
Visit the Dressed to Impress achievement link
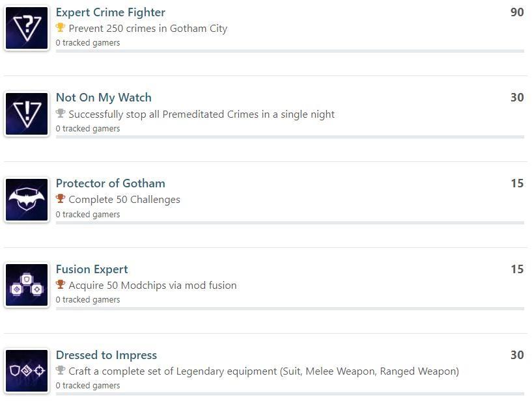107,355
